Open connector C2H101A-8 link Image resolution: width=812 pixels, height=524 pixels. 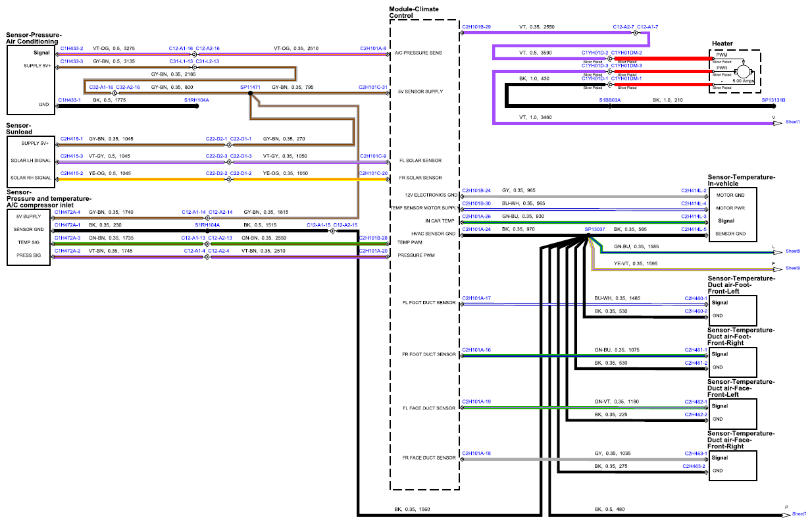pyautogui.click(x=373, y=48)
